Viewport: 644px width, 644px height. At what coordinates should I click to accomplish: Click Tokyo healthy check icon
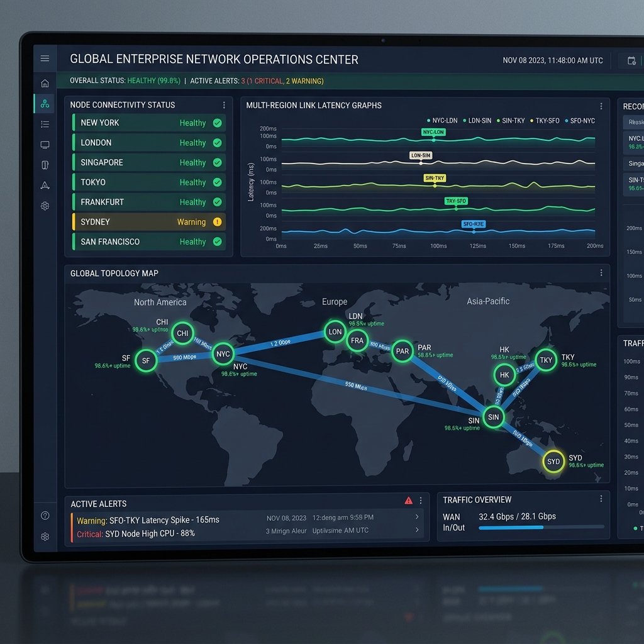coord(217,182)
